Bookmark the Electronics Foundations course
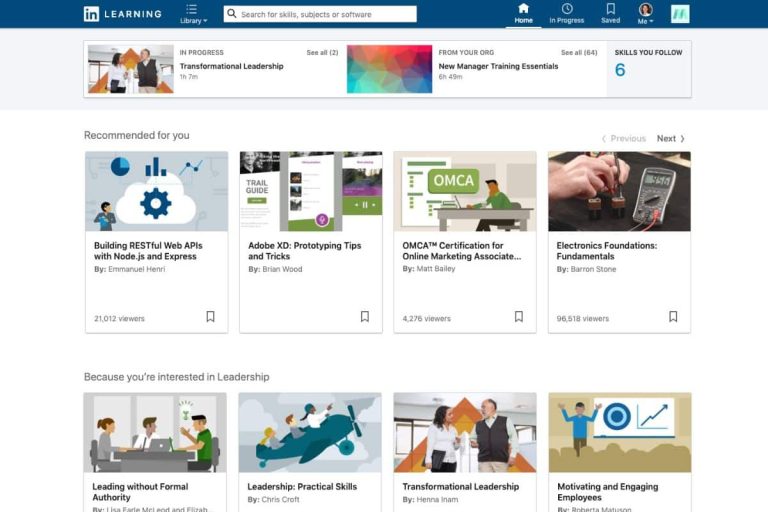This screenshot has height=512, width=768. coord(673,317)
